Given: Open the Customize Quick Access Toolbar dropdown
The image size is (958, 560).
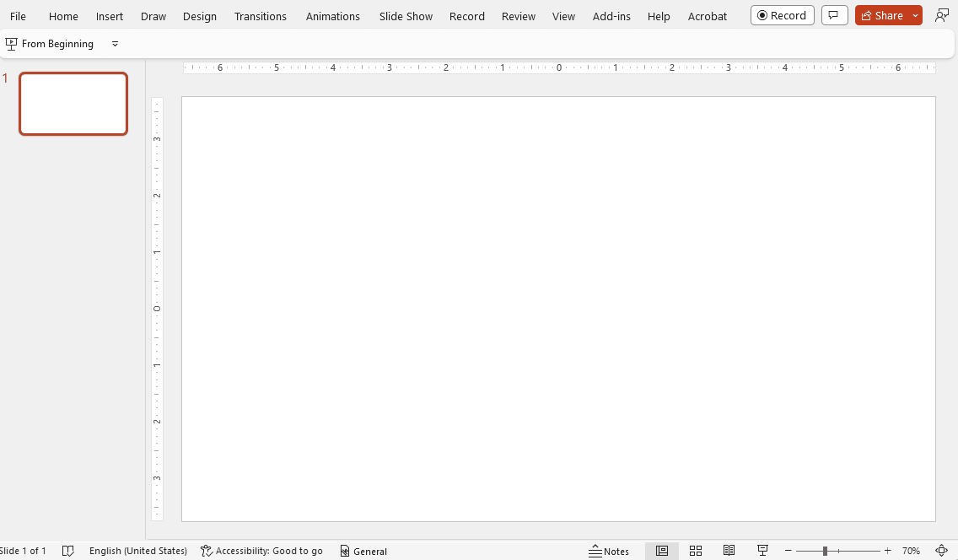Looking at the screenshot, I should pyautogui.click(x=115, y=44).
